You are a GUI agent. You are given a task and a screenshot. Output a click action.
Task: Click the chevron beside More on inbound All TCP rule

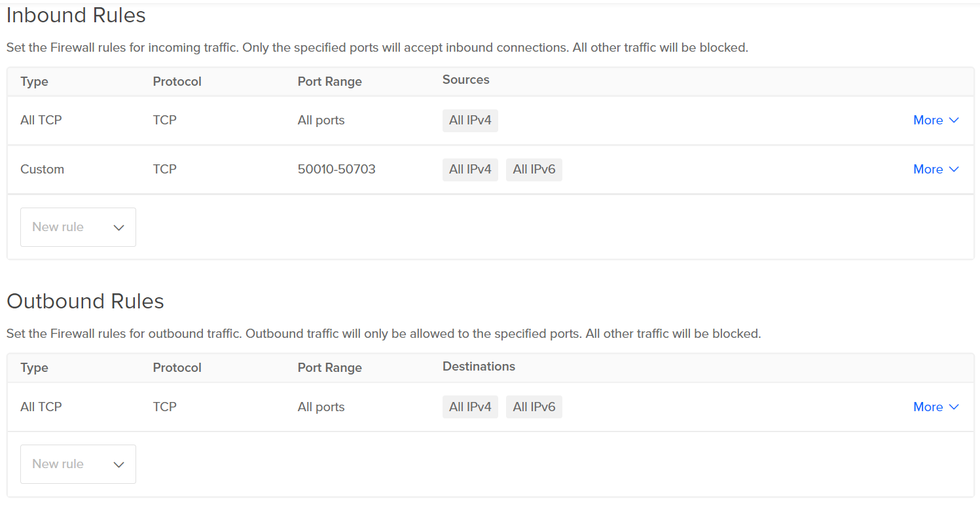point(954,120)
